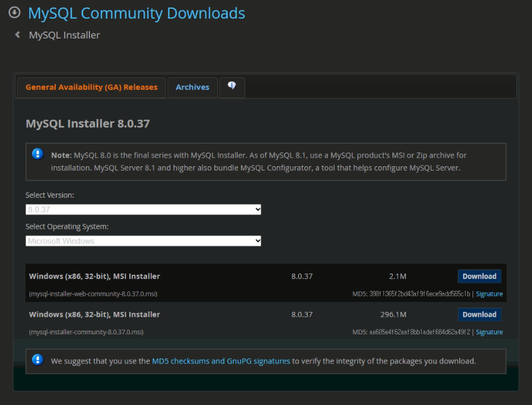The width and height of the screenshot is (532, 405).
Task: Click the MySQL Community Downloads heading
Action: (x=137, y=13)
